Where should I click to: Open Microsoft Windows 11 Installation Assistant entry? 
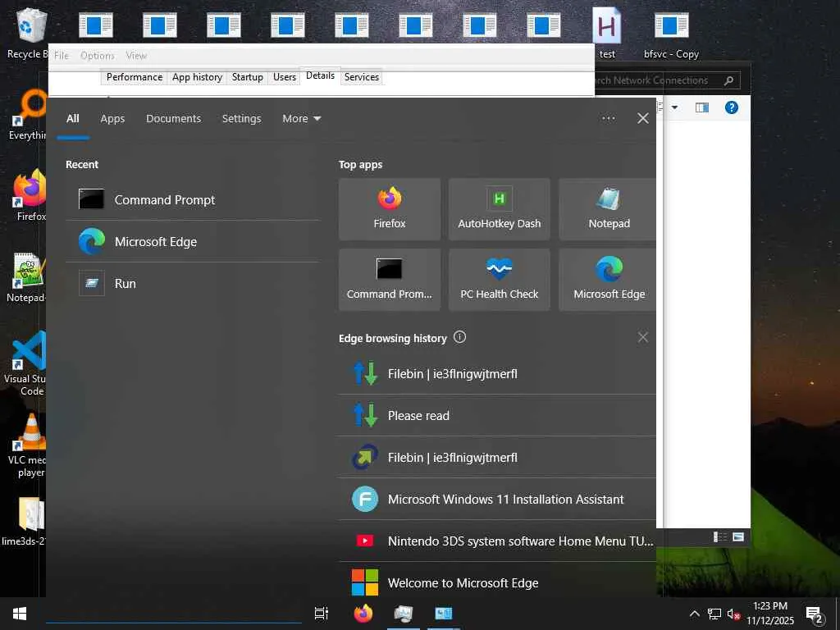pos(497,500)
